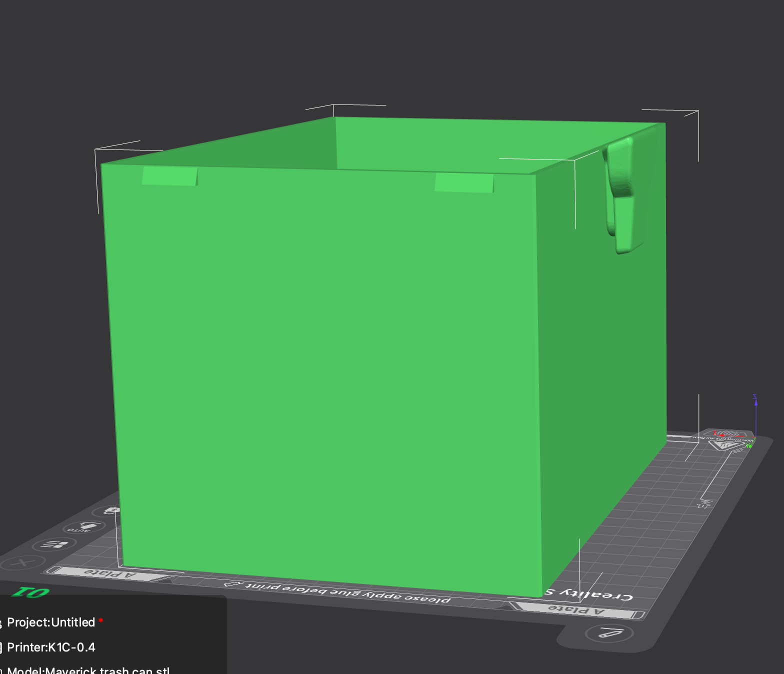Toggle the plate lock icon
Viewport: 784px width, 674px height.
click(110, 510)
